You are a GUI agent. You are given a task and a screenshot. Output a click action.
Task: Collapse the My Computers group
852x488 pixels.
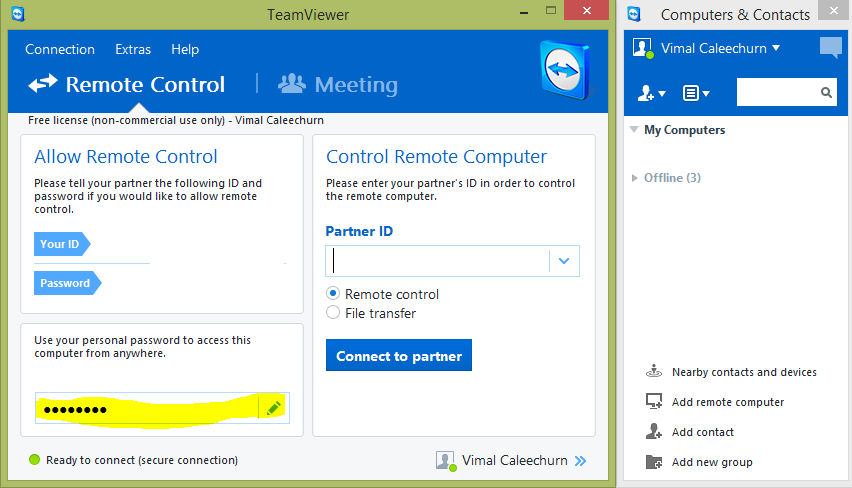point(634,129)
